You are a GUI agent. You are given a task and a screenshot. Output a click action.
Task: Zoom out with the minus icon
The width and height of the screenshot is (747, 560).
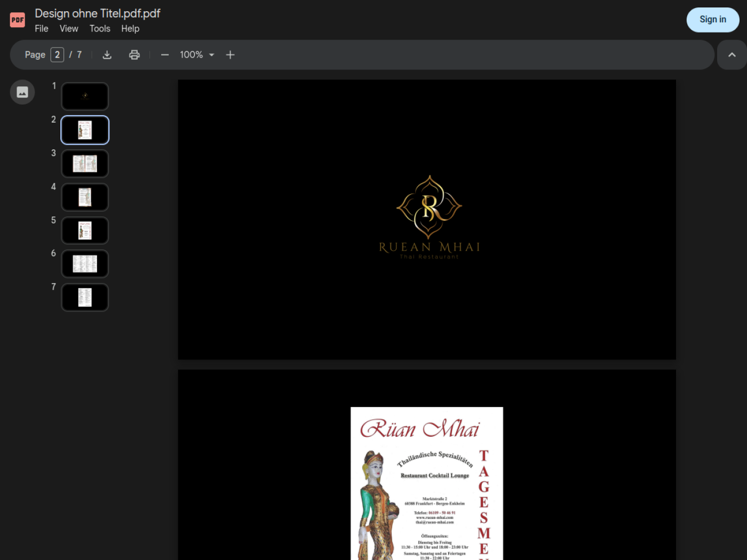[165, 55]
